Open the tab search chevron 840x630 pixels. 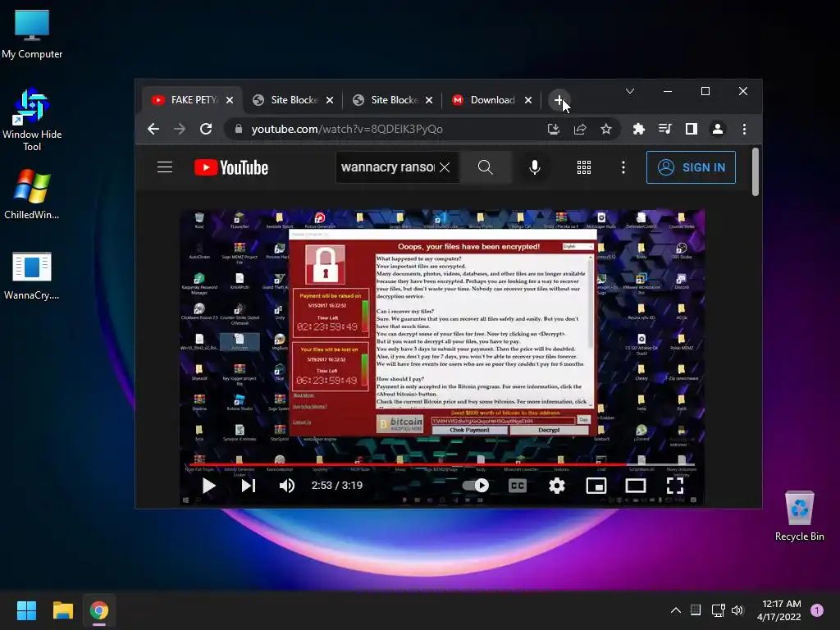(630, 92)
